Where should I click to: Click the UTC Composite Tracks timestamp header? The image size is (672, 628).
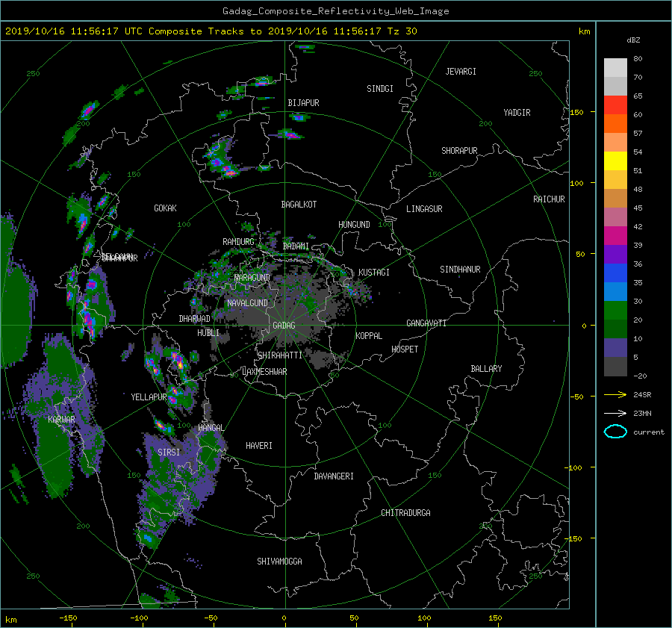tap(211, 31)
